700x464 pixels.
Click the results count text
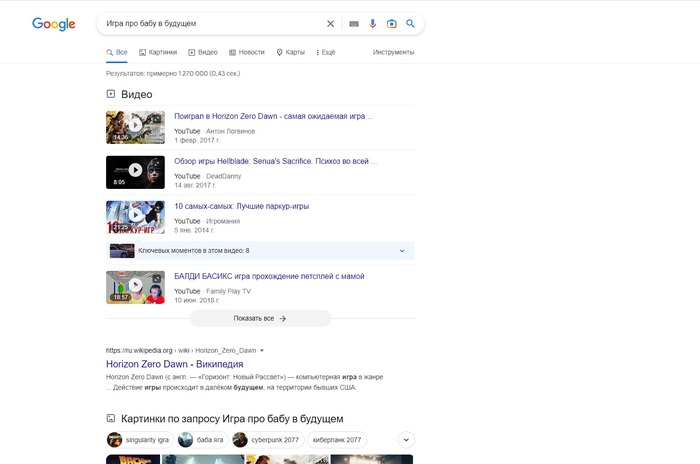point(173,73)
